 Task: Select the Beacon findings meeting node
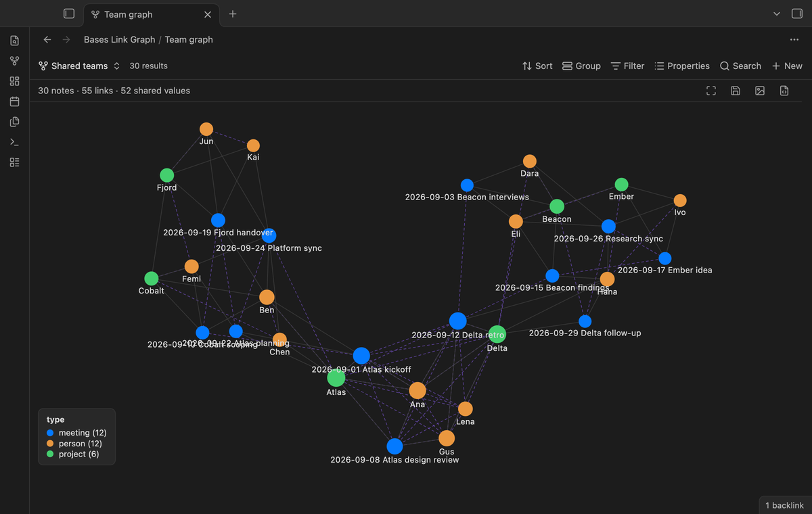pyautogui.click(x=552, y=276)
